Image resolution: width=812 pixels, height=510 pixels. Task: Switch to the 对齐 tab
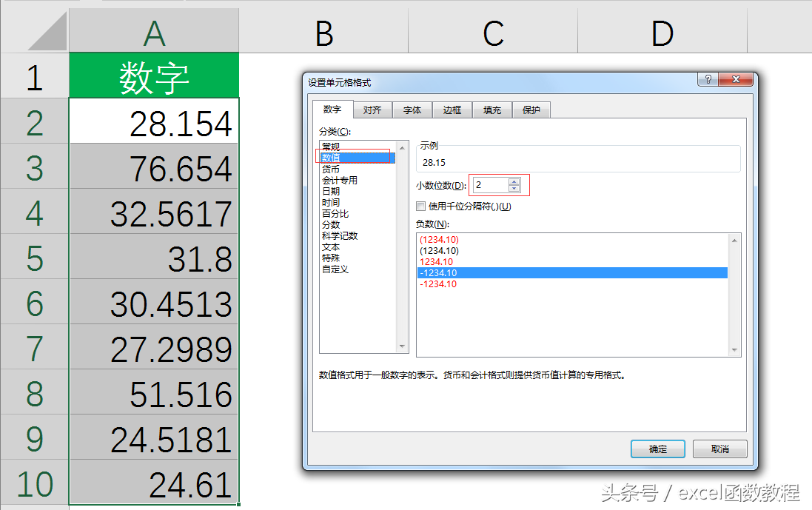[x=372, y=110]
